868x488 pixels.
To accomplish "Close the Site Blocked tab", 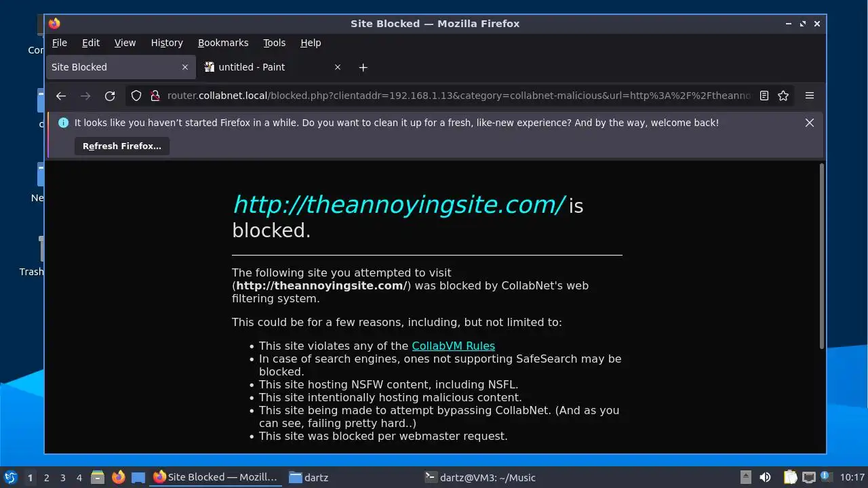I will (185, 67).
